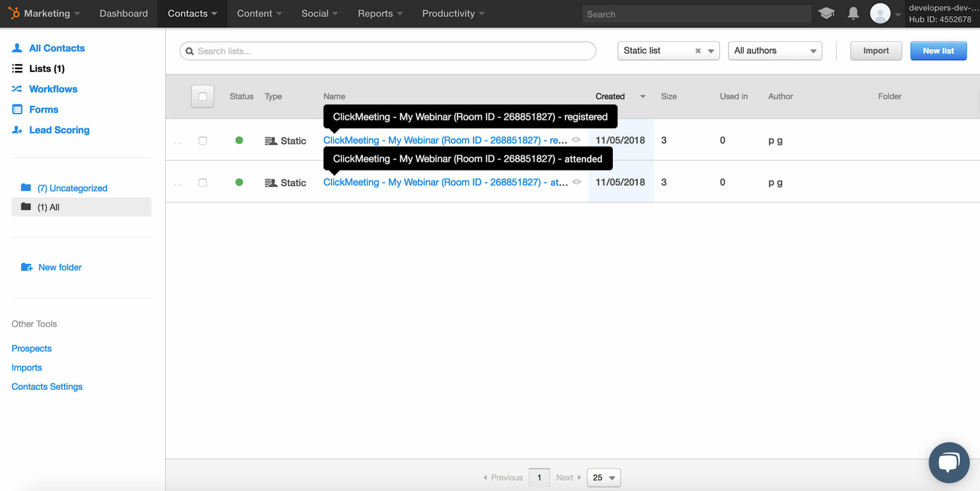Go to Dashboard in top navigation
Screen dimensions: 980x491
pyautogui.click(x=123, y=13)
